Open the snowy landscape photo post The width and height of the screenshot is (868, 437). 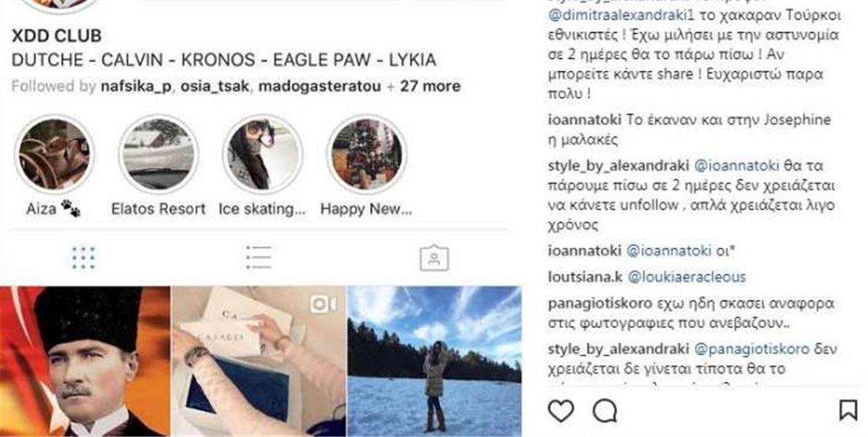click(x=435, y=361)
